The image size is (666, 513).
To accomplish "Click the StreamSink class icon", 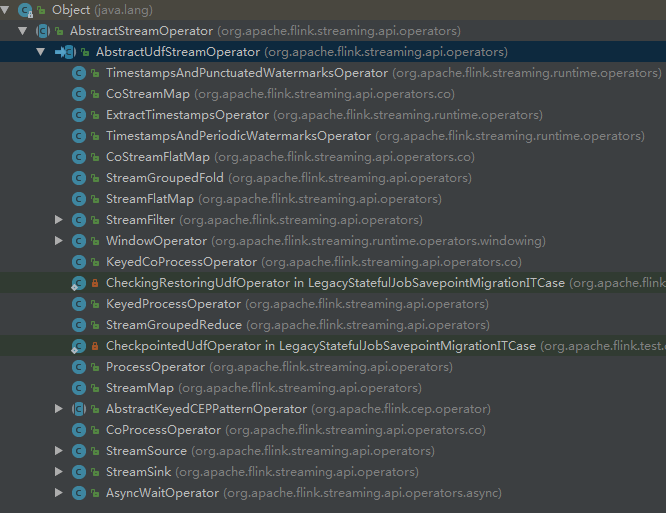I will click(x=79, y=472).
